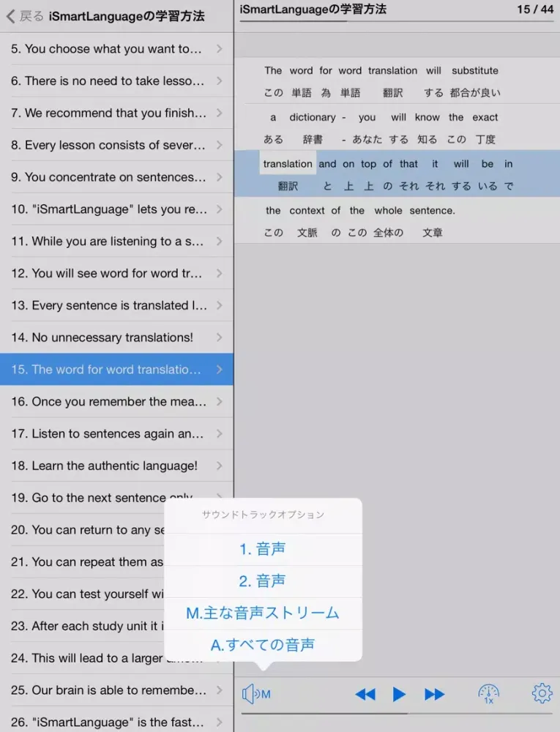Expand chevron on lesson 5 row

point(220,48)
